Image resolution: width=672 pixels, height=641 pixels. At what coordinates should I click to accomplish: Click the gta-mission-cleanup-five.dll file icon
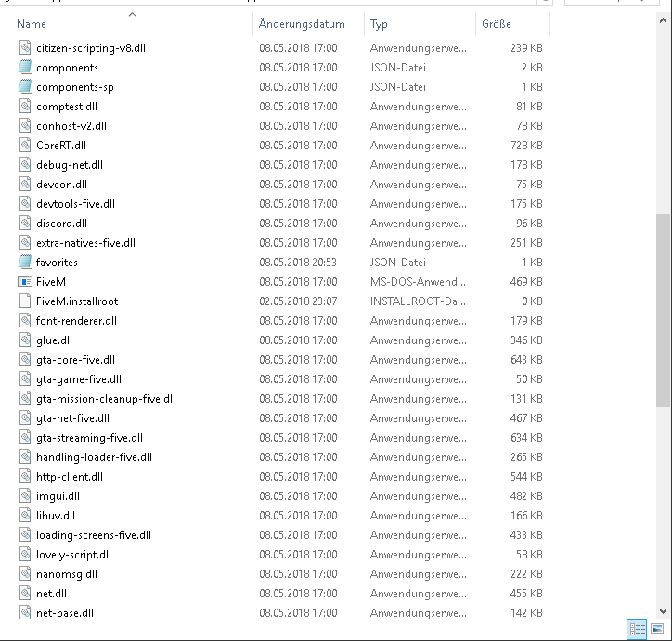[25, 398]
